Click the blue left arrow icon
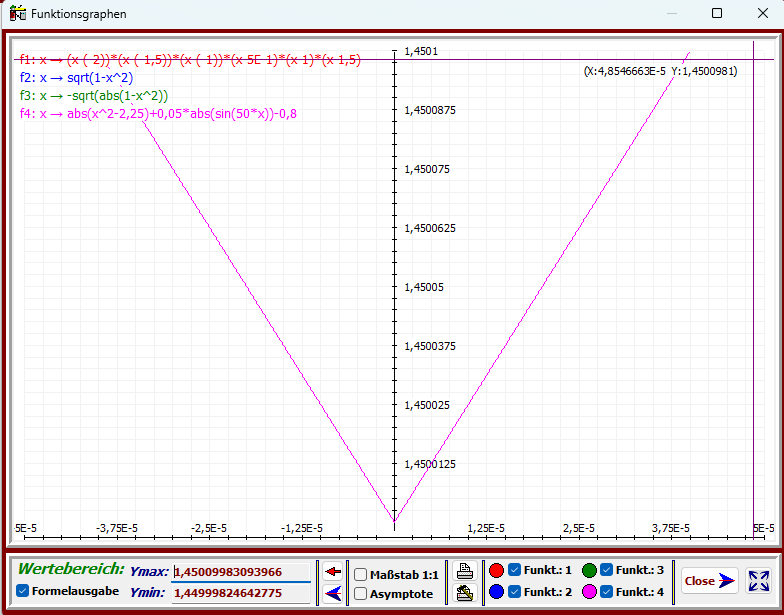 click(x=332, y=594)
